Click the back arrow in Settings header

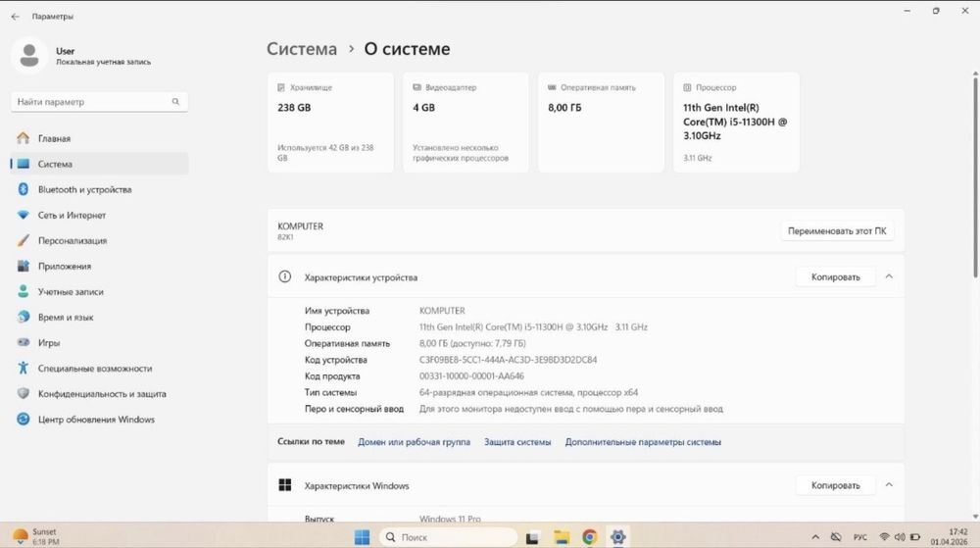(15, 17)
